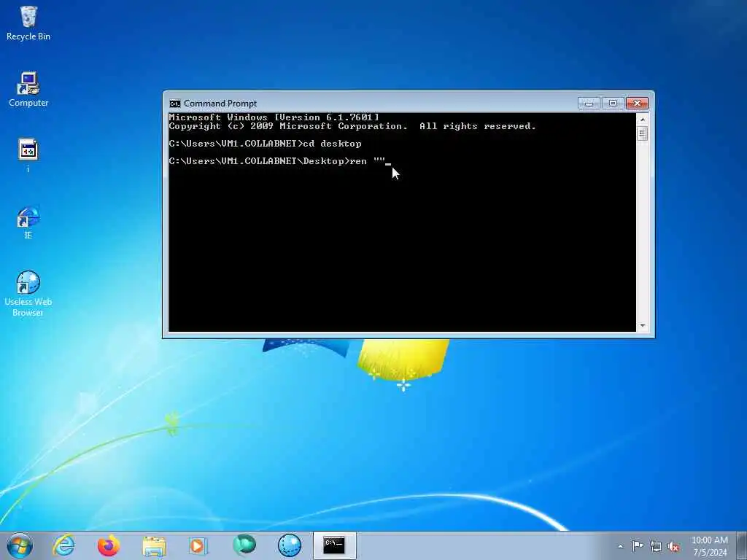747x560 pixels.
Task: Open the network status tray icon
Action: [x=656, y=546]
